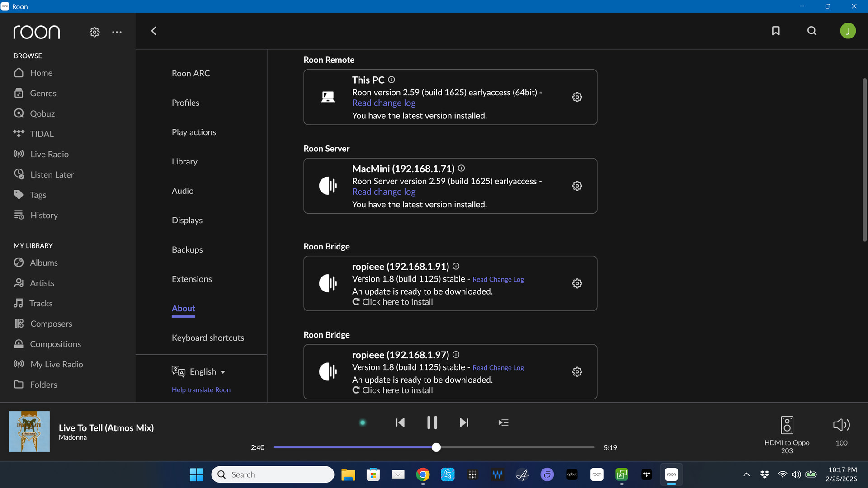Go to Home in the Browse sidebar
The height and width of the screenshot is (488, 868).
tap(33, 73)
